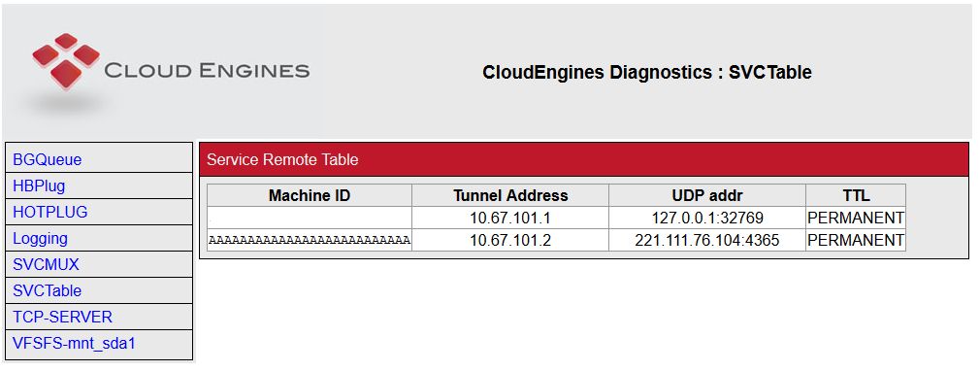Open the BGQueue diagnostics page
Viewport: 980px width, 371px height.
[x=47, y=159]
